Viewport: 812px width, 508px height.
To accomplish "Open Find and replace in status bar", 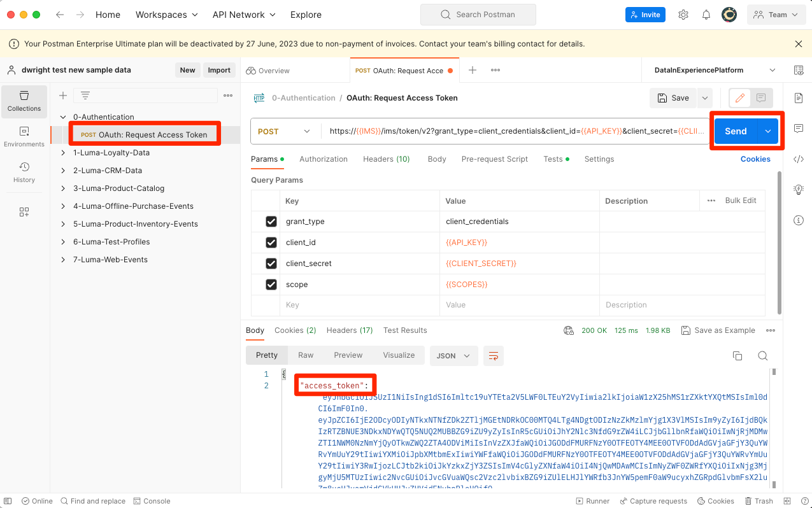I will 92,501.
